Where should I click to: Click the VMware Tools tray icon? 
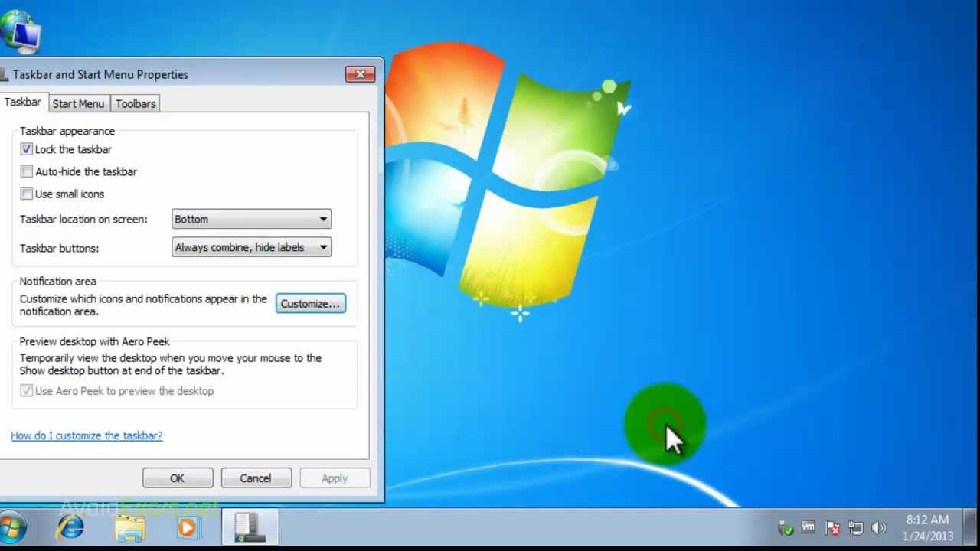[808, 528]
